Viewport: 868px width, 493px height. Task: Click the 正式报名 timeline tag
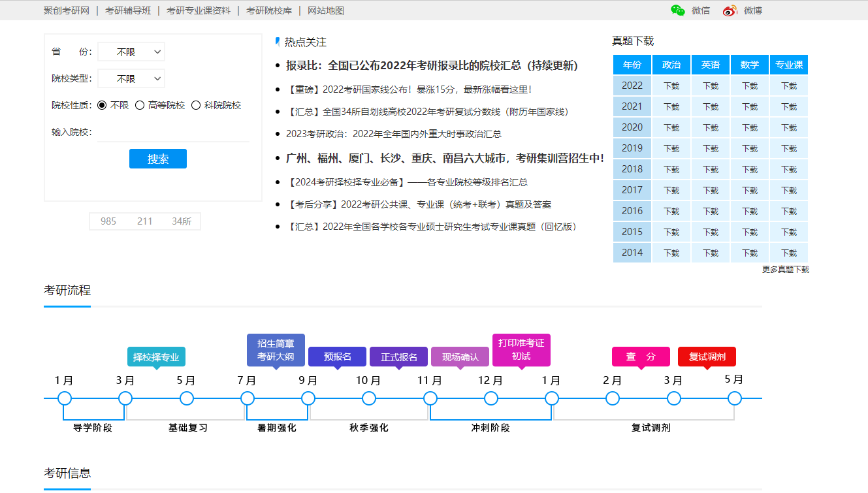(x=398, y=357)
